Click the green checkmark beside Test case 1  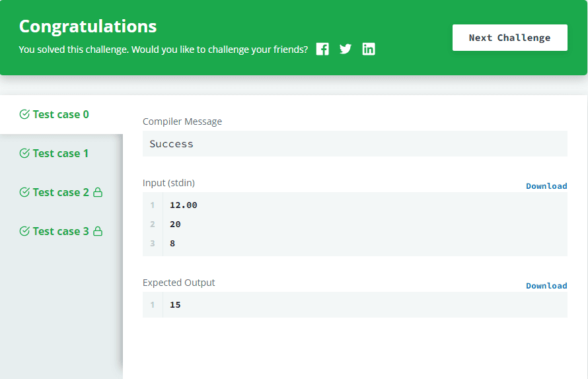tap(24, 154)
